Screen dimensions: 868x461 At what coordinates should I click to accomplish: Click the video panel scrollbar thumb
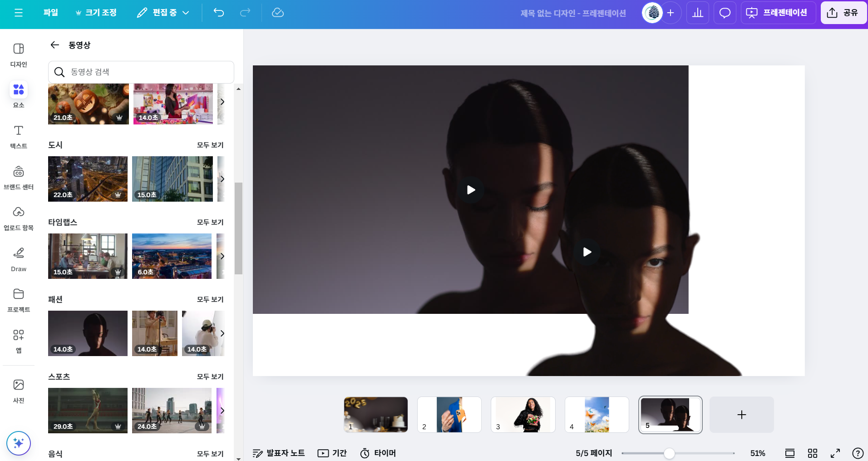pyautogui.click(x=238, y=228)
